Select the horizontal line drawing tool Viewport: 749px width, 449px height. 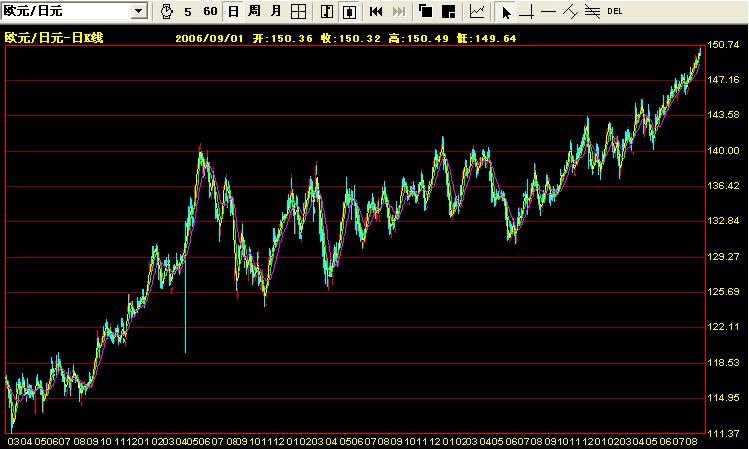point(548,11)
